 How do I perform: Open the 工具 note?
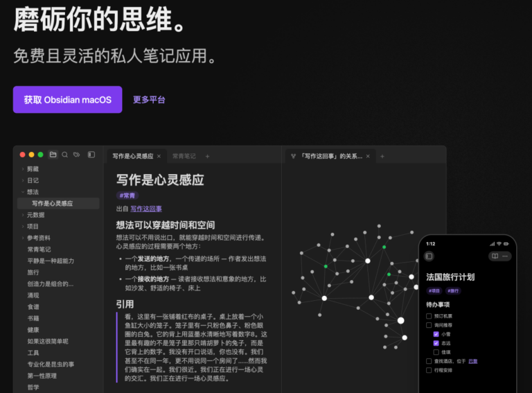tap(33, 353)
